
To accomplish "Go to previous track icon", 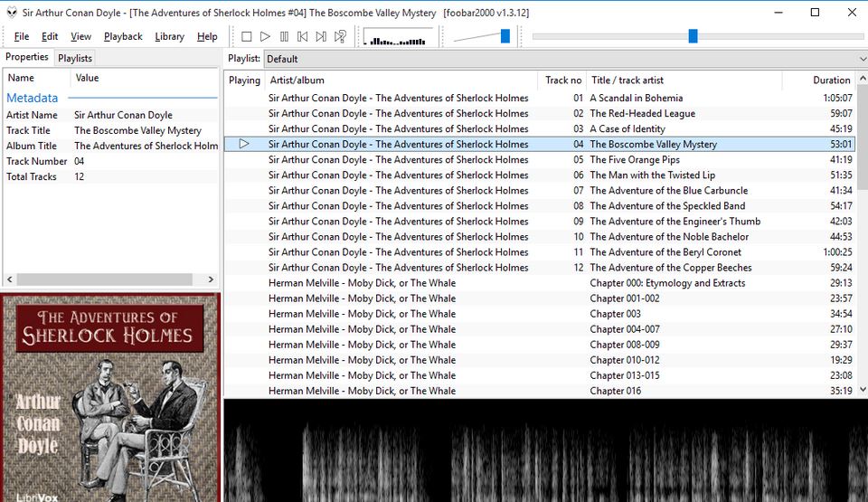I will tap(302, 36).
